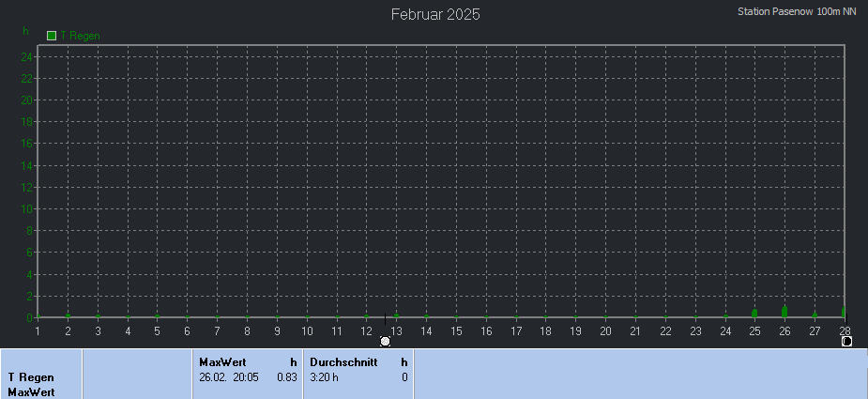The image size is (868, 399).
Task: Select the y-axis unit 'h' above the scale
Action: 25,31
